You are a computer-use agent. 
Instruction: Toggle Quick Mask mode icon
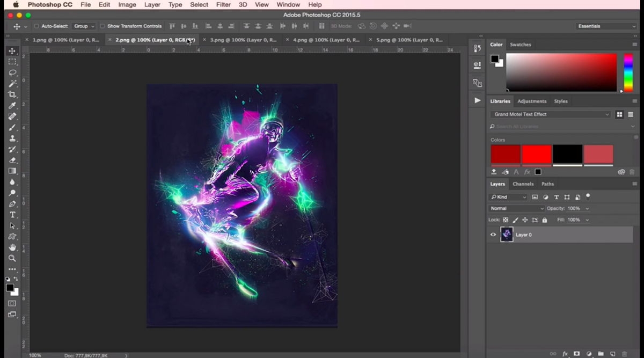12,303
